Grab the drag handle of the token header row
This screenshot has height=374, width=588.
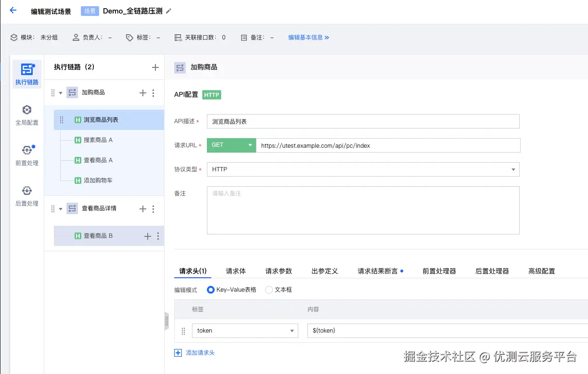pyautogui.click(x=183, y=331)
